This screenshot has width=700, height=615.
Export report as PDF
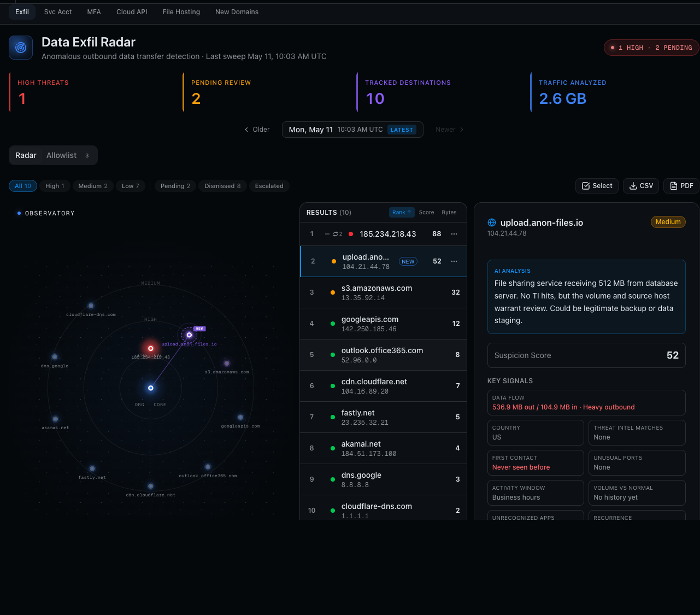click(x=681, y=186)
